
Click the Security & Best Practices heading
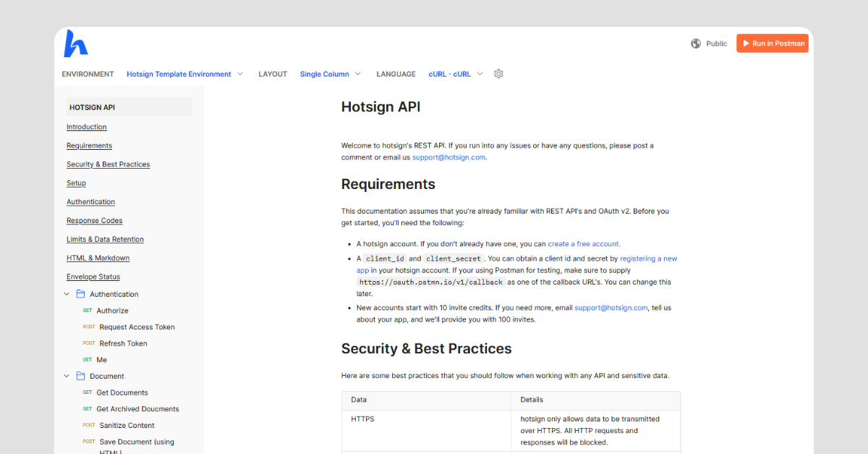coord(427,348)
